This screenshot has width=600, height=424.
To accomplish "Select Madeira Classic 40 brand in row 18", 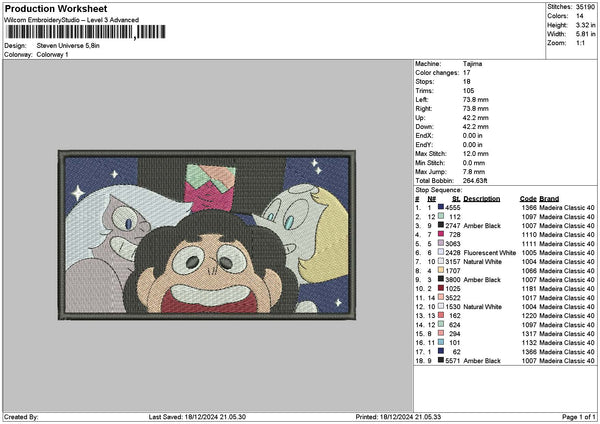I will (x=567, y=360).
